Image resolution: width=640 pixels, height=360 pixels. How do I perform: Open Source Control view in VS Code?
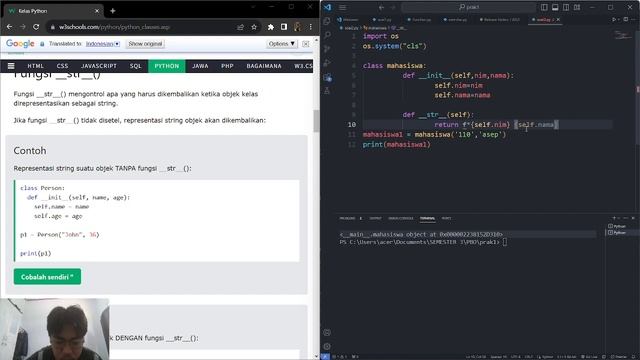point(327,49)
